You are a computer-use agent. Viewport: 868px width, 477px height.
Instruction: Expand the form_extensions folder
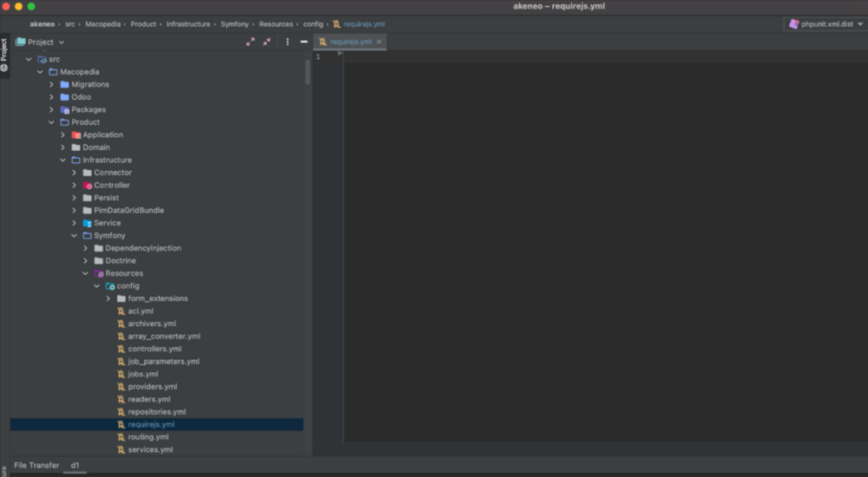pos(108,298)
